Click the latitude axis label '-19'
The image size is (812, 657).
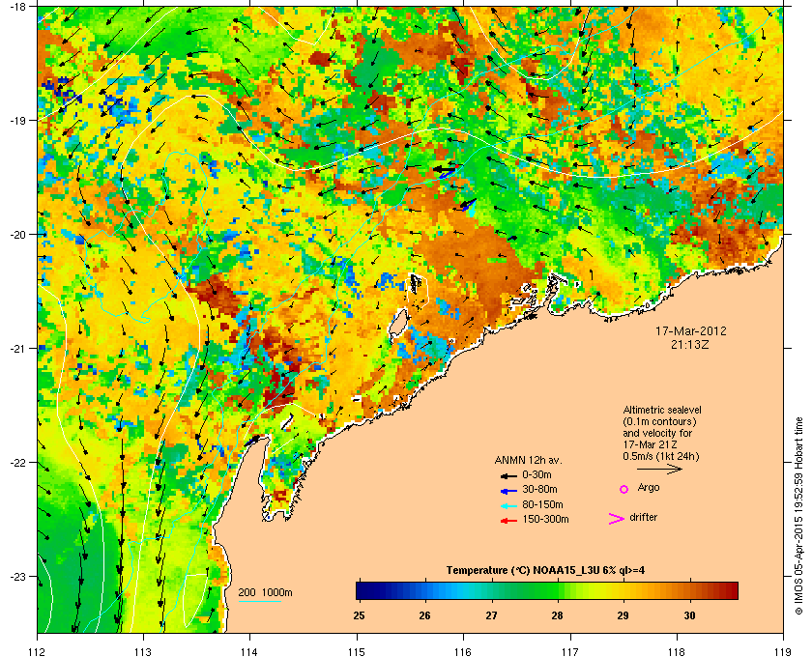[18, 121]
